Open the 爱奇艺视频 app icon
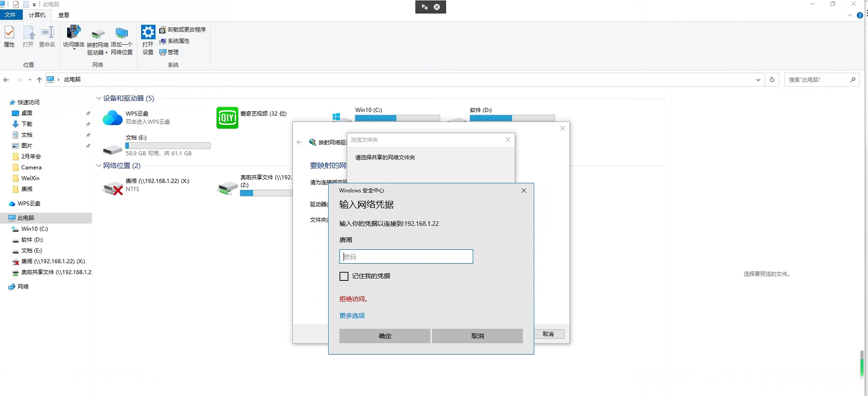 pyautogui.click(x=227, y=118)
